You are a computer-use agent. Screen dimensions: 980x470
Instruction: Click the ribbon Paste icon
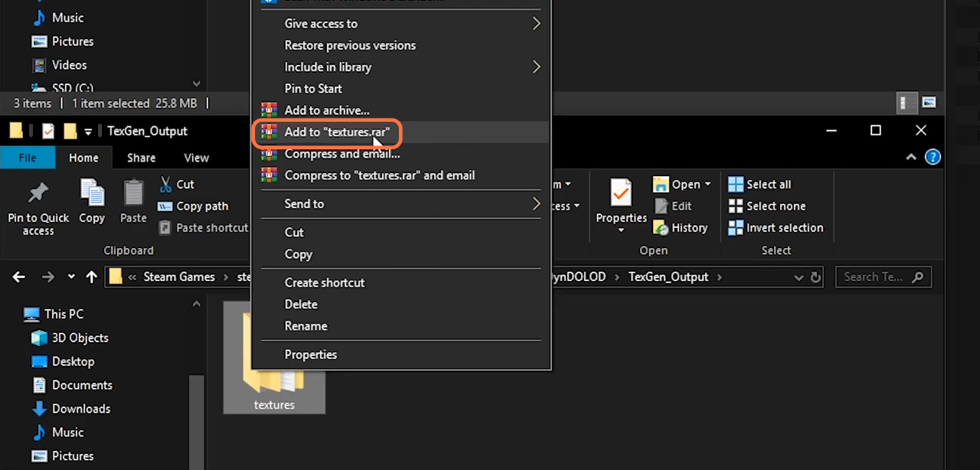133,192
